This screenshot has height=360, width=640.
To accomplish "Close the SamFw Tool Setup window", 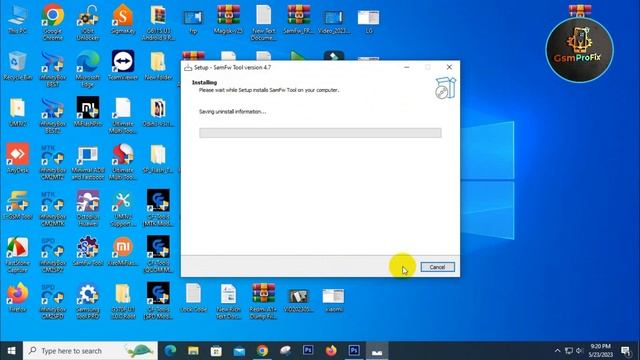I will [x=449, y=67].
